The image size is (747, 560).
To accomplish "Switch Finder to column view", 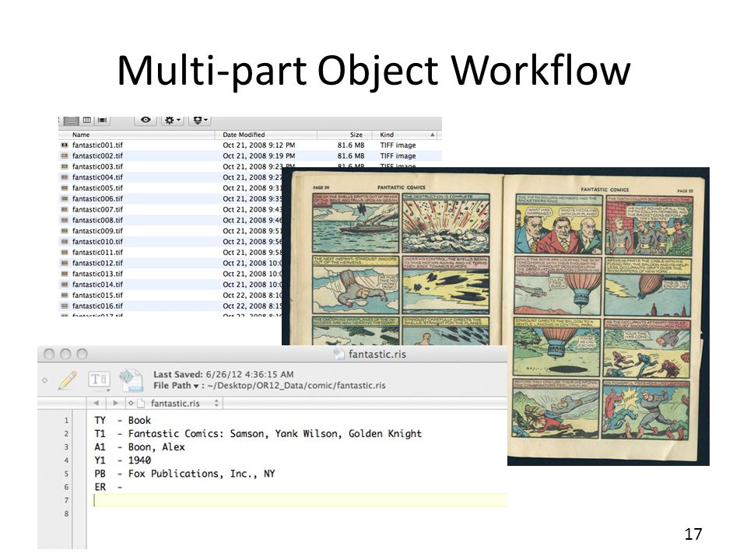I will point(86,121).
